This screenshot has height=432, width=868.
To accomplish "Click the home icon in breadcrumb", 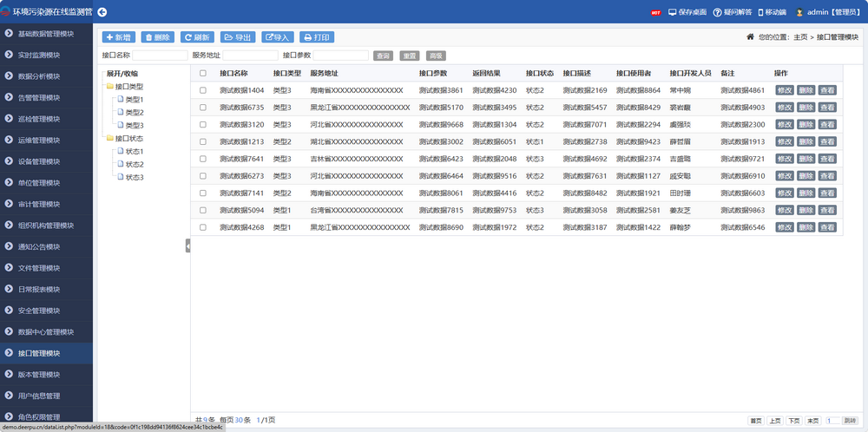I will [750, 37].
